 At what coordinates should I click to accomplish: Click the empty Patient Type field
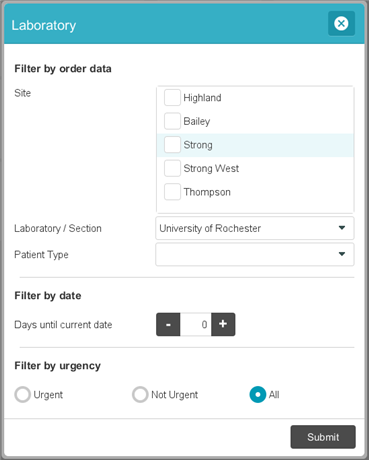[x=255, y=254]
